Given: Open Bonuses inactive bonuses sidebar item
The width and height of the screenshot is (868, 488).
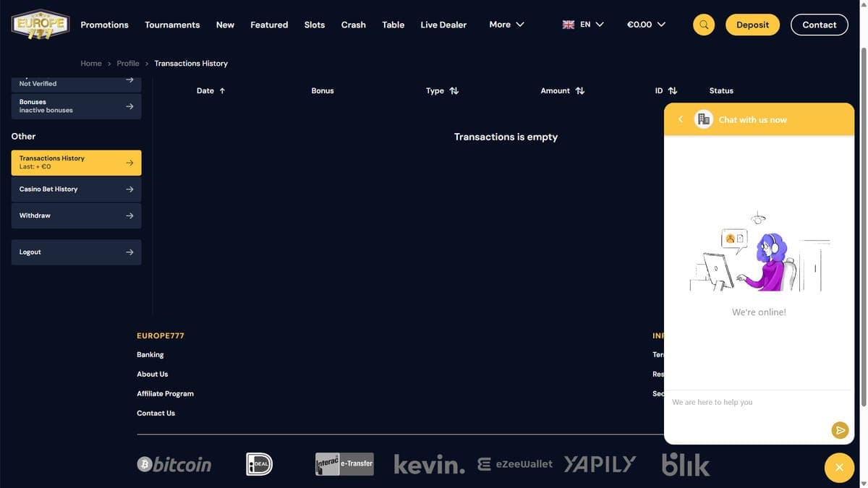Looking at the screenshot, I should tap(76, 106).
